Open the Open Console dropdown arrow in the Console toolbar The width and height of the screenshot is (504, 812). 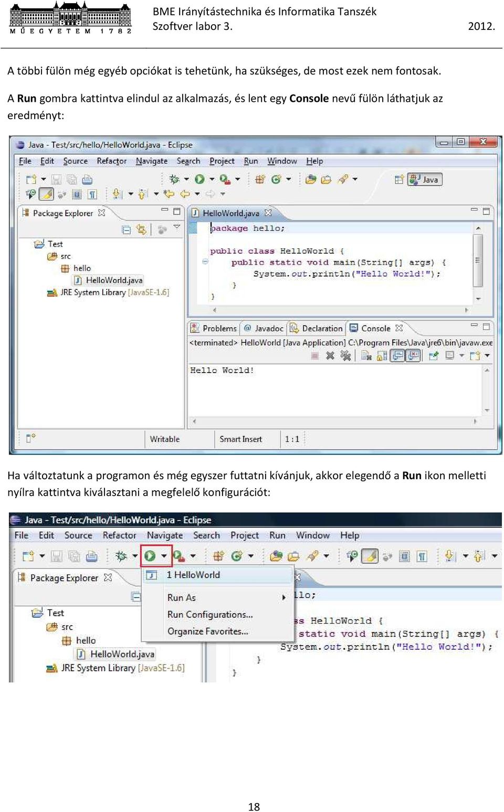click(487, 356)
